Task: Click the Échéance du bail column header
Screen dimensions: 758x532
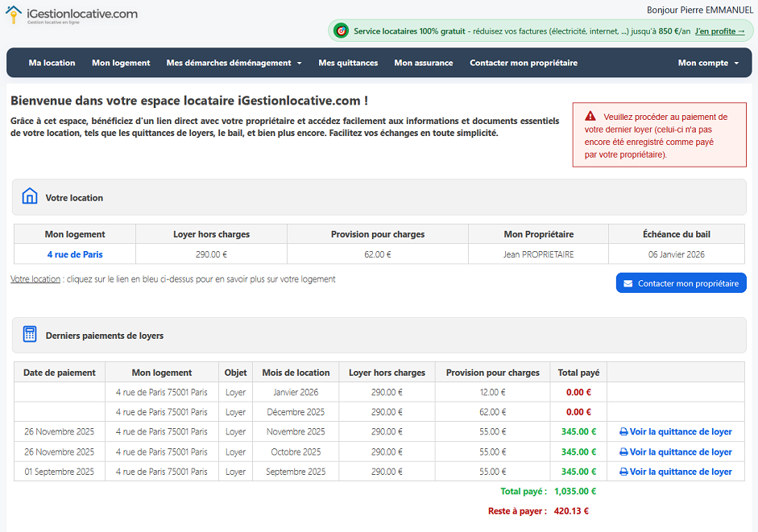Action: (677, 234)
